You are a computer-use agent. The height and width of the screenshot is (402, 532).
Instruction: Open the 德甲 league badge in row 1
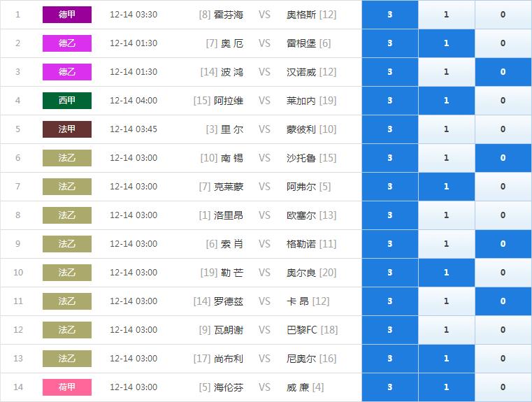point(67,15)
